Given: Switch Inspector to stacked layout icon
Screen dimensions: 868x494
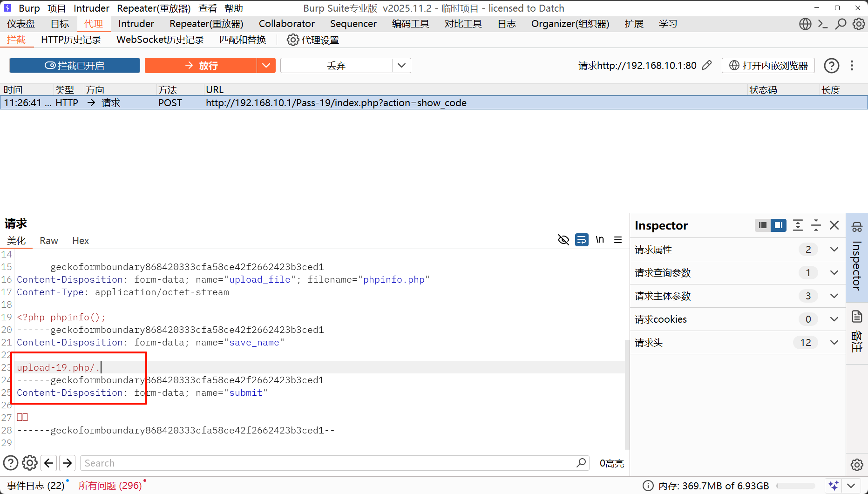Looking at the screenshot, I should [762, 225].
